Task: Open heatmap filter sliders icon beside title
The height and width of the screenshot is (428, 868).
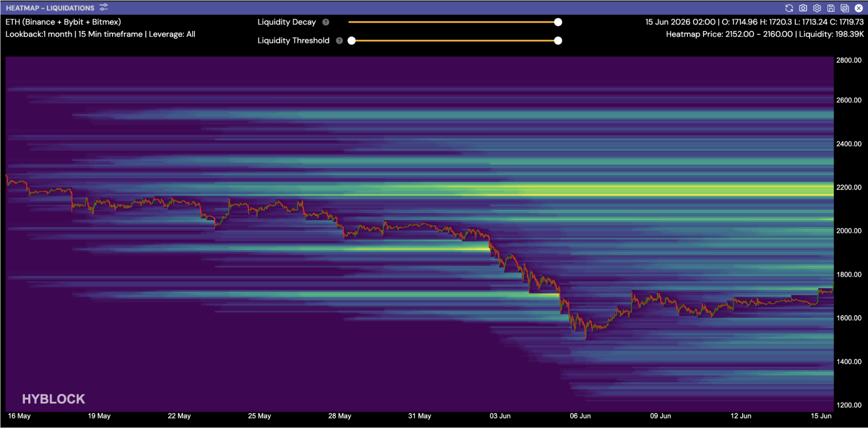Action: coord(103,7)
